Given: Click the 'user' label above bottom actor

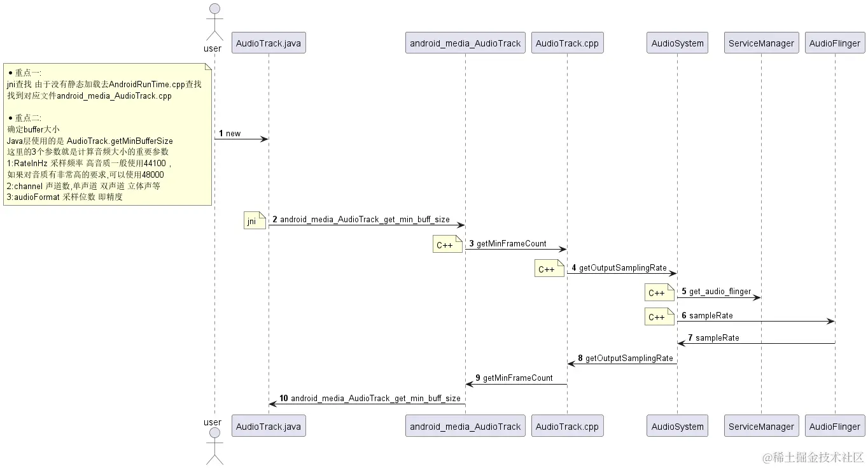Looking at the screenshot, I should pos(213,422).
